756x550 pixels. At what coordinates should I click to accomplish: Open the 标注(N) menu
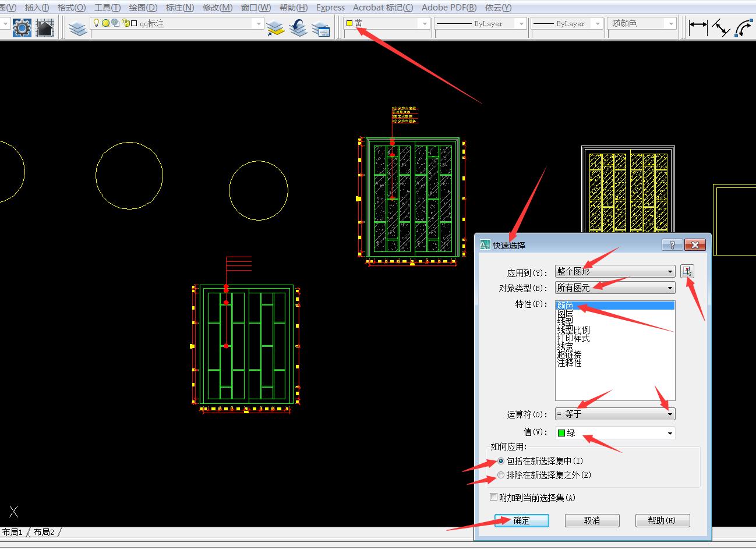click(180, 8)
